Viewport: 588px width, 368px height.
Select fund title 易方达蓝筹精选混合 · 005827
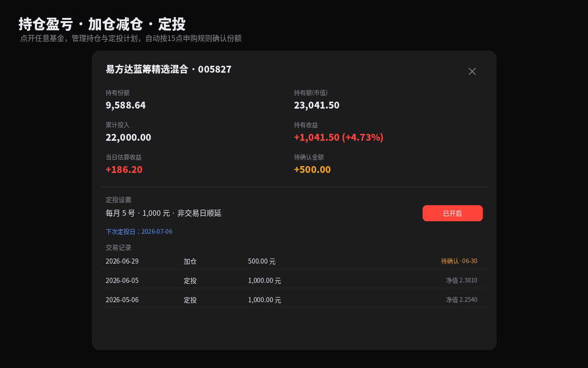click(x=169, y=69)
